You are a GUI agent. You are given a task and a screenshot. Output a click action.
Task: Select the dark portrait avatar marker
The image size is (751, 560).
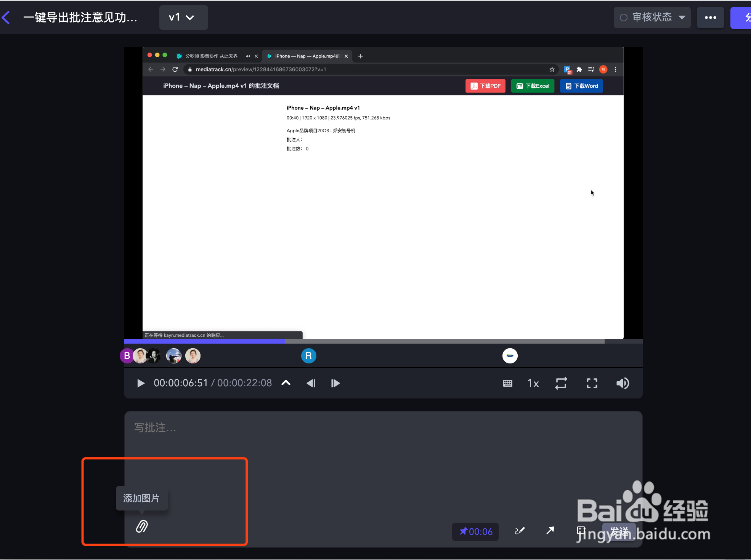pos(154,356)
